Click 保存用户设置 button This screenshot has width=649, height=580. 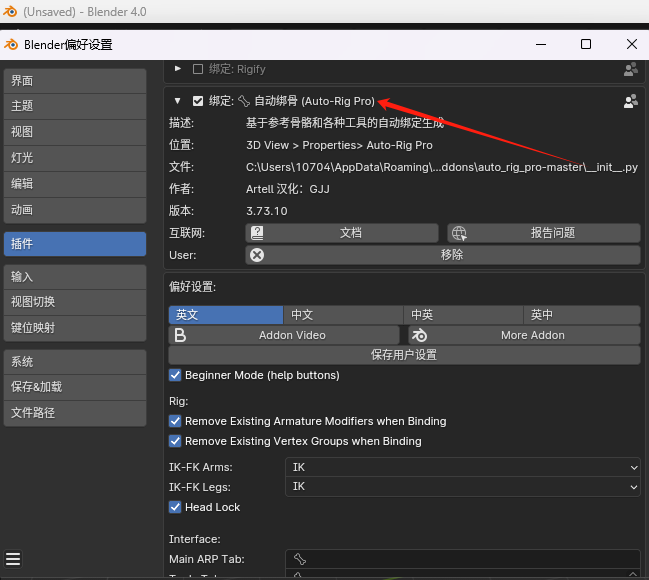404,355
